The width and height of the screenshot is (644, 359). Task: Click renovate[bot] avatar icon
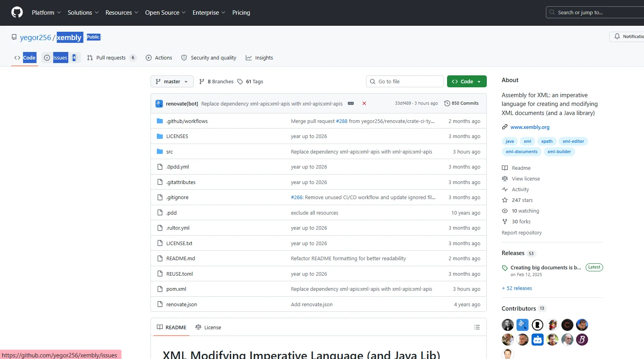(159, 104)
